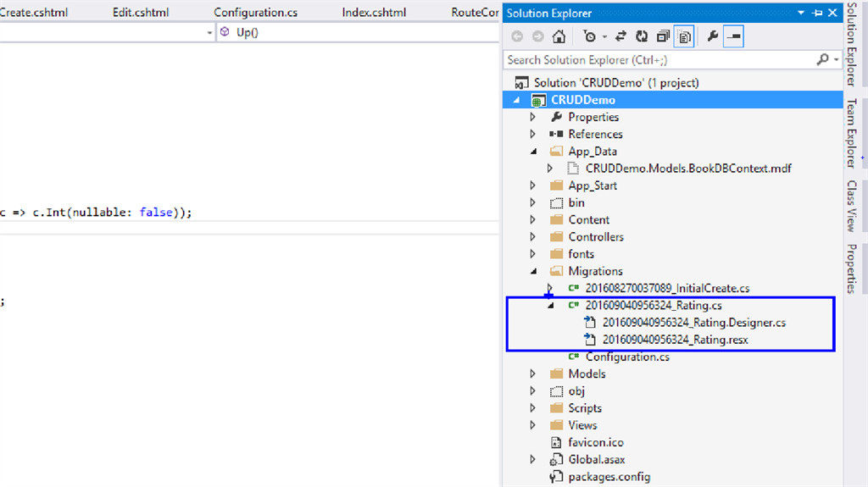Close the Solution Explorer panel
Image resolution: width=868 pixels, height=487 pixels.
point(832,13)
